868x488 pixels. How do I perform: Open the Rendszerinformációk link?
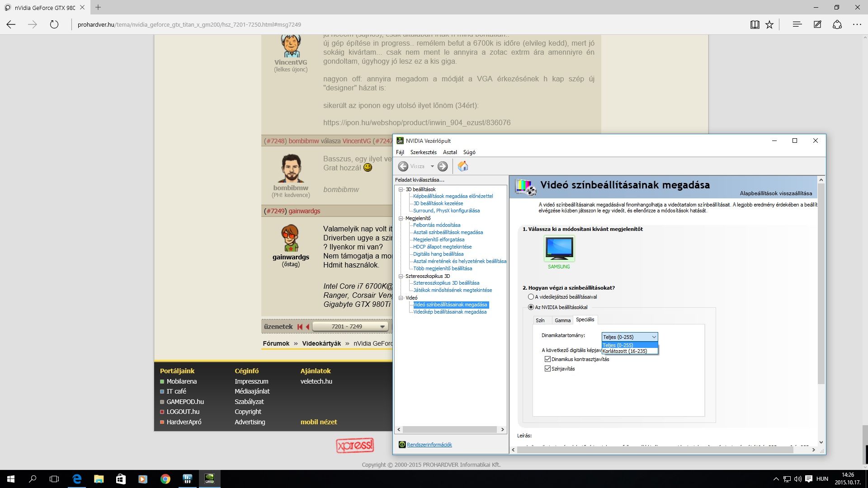tap(429, 445)
